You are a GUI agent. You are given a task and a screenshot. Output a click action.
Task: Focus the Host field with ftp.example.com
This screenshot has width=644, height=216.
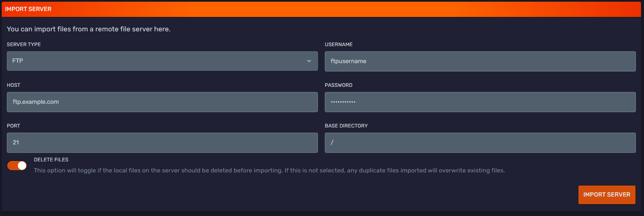pos(162,102)
